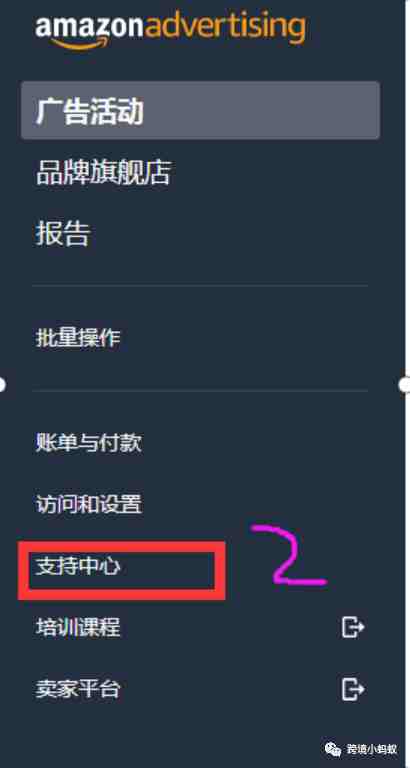Go to 品牌旗舰店 in sidebar
410x768 pixels.
coord(103,173)
